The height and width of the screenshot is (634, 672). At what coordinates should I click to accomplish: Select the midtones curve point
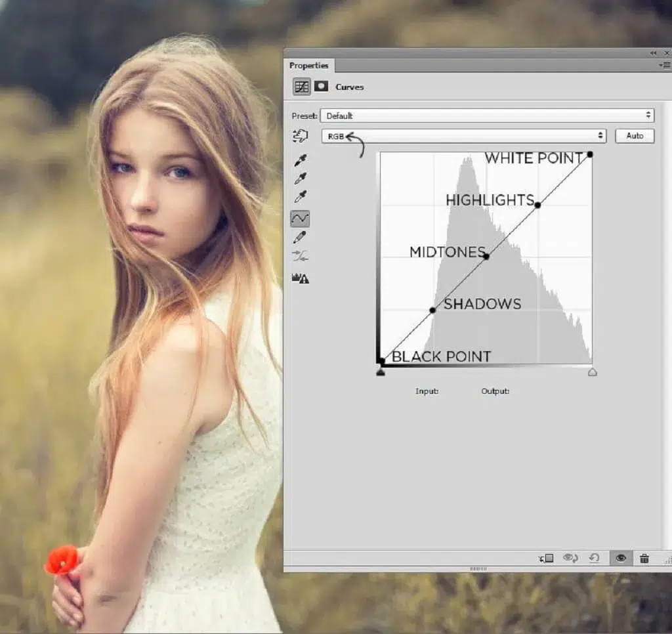(486, 257)
